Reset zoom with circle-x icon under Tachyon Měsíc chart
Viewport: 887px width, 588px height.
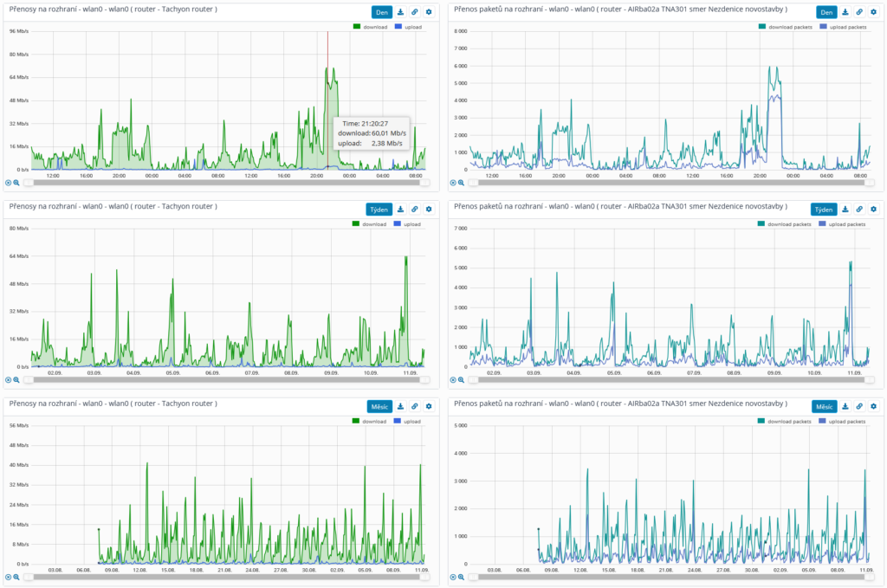coord(9,578)
